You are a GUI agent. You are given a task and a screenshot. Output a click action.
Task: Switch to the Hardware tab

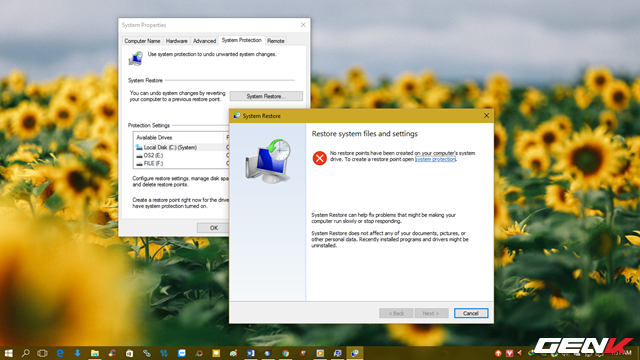click(177, 41)
